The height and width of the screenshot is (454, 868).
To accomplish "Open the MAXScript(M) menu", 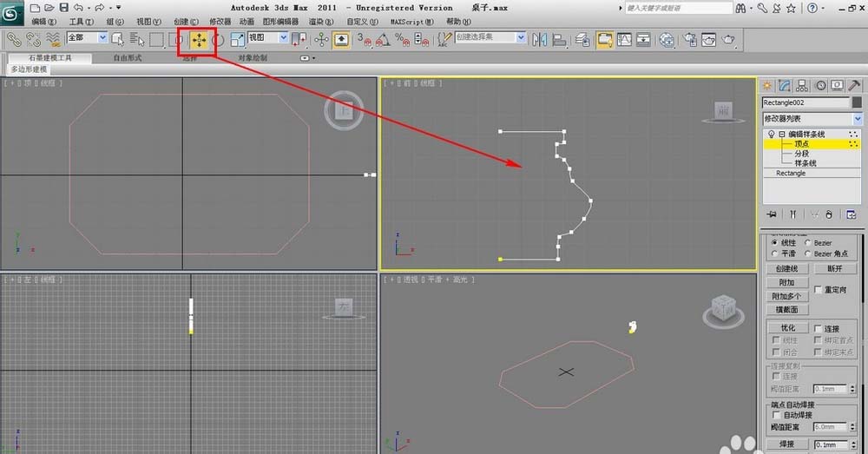I will click(411, 22).
